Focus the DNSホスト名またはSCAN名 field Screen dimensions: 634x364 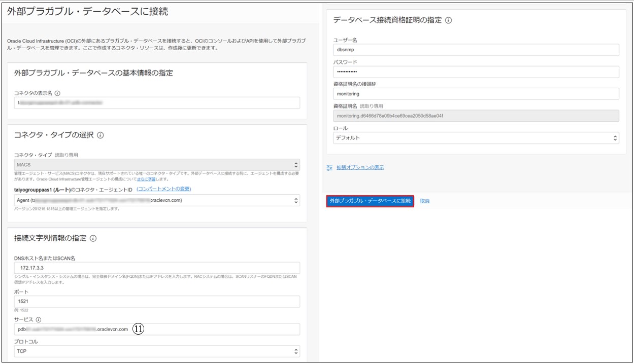157,268
